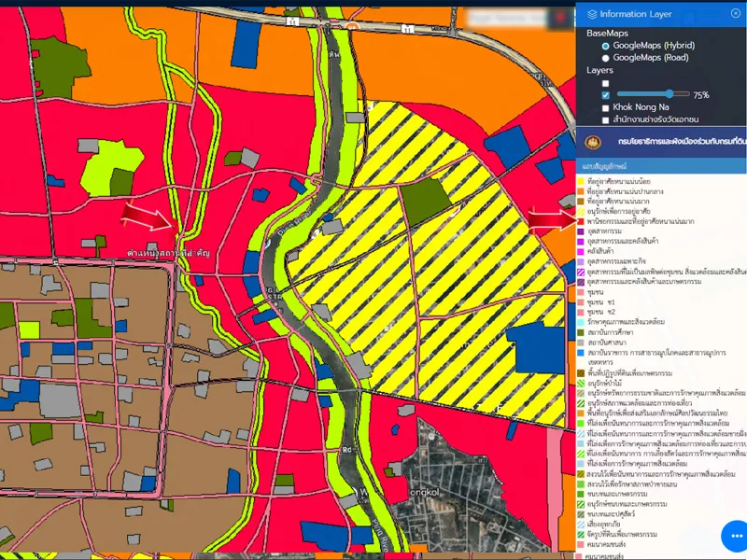The height and width of the screenshot is (560, 747).
Task: Click the yellow legend swatch at top of list
Action: [580, 180]
